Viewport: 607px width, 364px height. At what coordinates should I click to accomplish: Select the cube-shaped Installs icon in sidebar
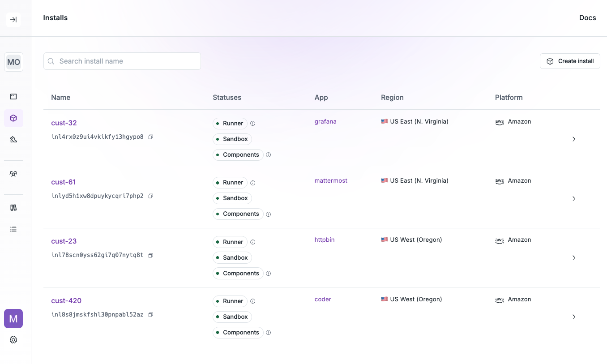pos(13,118)
